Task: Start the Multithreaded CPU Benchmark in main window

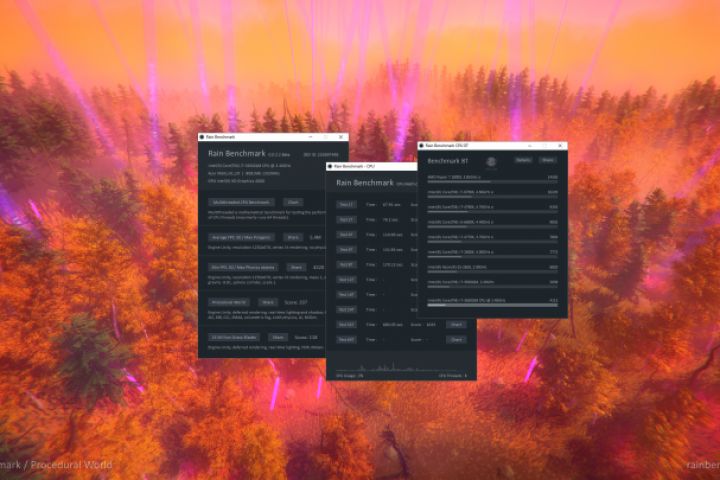Action: point(241,202)
